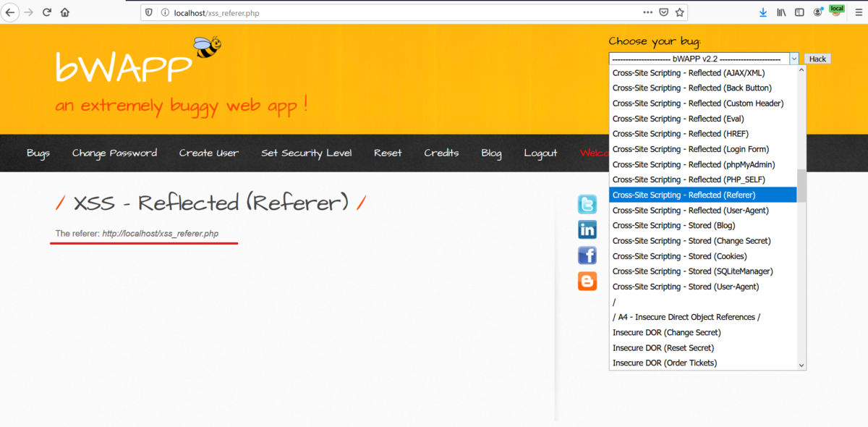Screen dimensions: 868x427
Task: Click the Hack button
Action: click(817, 59)
